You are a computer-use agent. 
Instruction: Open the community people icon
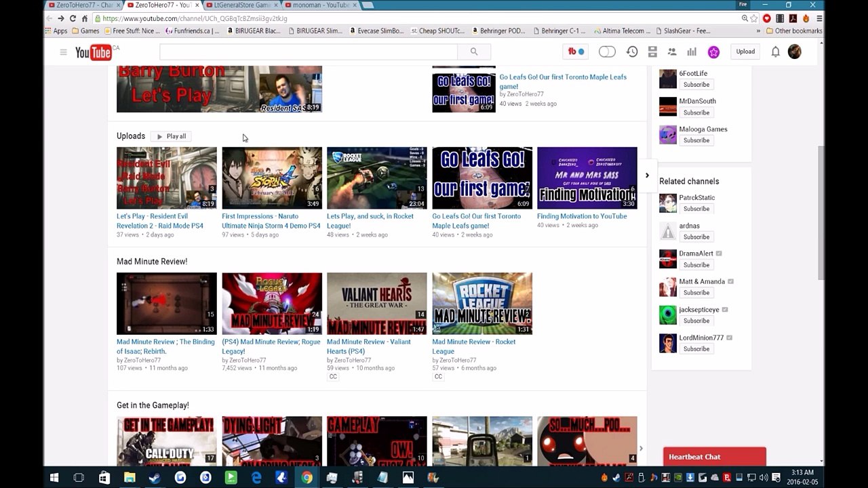click(x=672, y=52)
